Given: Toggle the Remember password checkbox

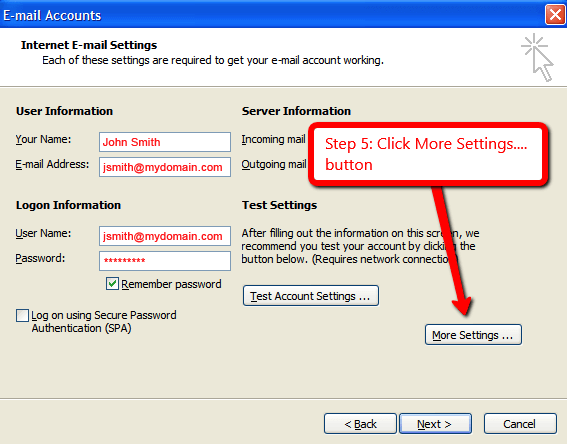Looking at the screenshot, I should click(112, 284).
